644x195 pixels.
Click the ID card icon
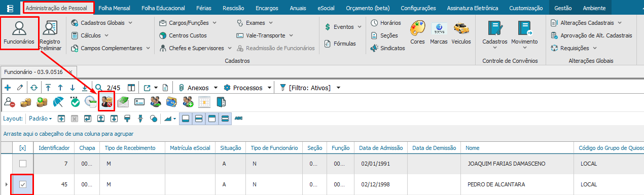[x=139, y=102]
